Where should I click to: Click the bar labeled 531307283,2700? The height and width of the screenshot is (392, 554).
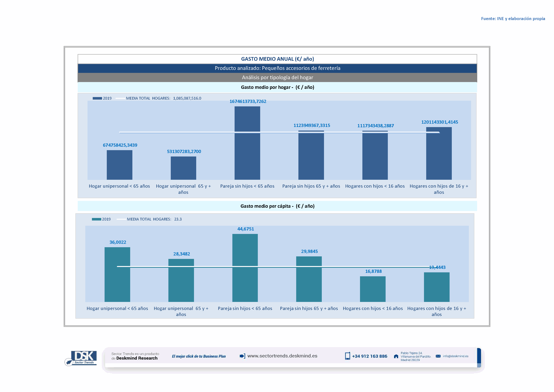click(183, 168)
